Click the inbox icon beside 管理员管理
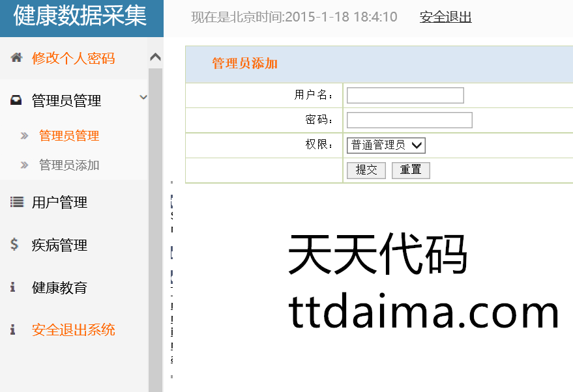This screenshot has height=392, width=573. click(16, 101)
